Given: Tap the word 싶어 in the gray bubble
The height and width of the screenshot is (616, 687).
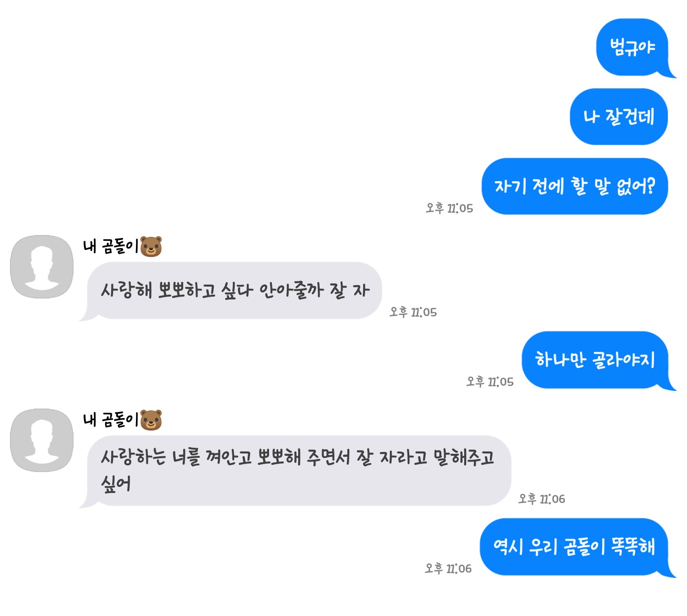Looking at the screenshot, I should [x=116, y=484].
